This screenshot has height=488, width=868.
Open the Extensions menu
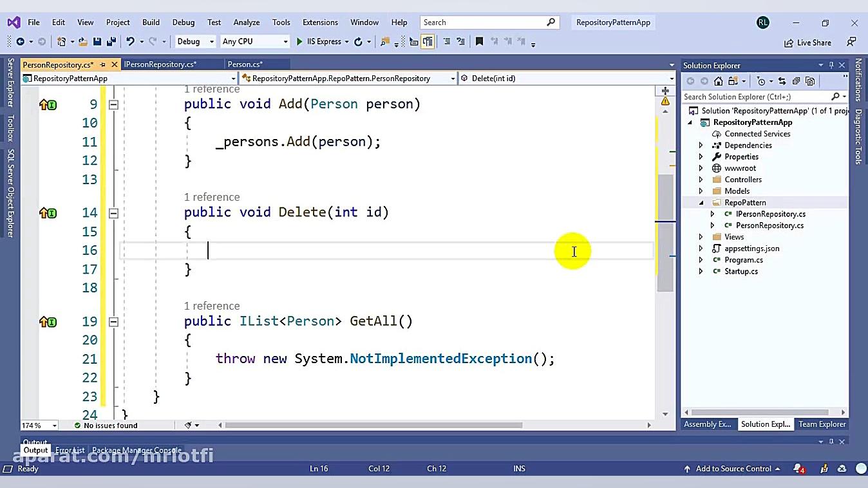point(320,22)
